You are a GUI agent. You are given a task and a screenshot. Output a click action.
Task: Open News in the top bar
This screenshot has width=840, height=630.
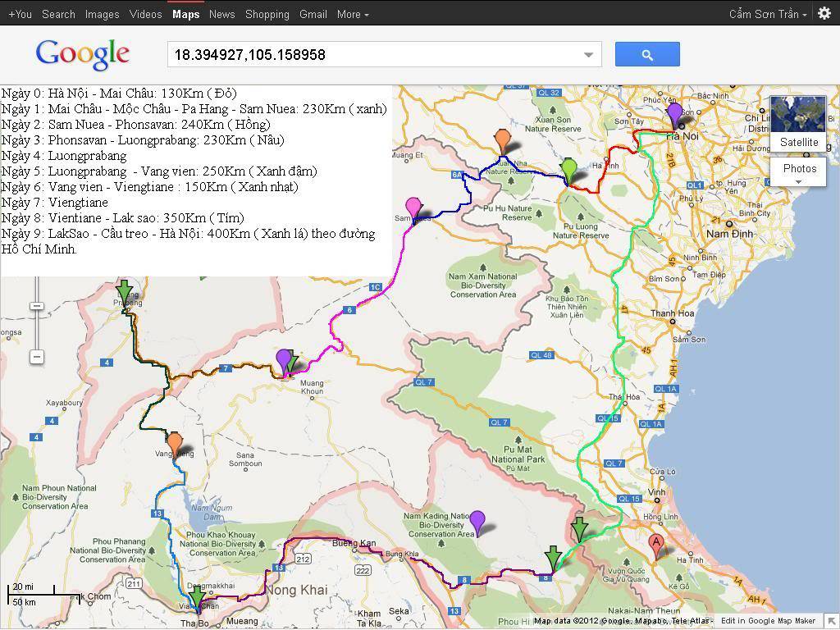point(221,15)
